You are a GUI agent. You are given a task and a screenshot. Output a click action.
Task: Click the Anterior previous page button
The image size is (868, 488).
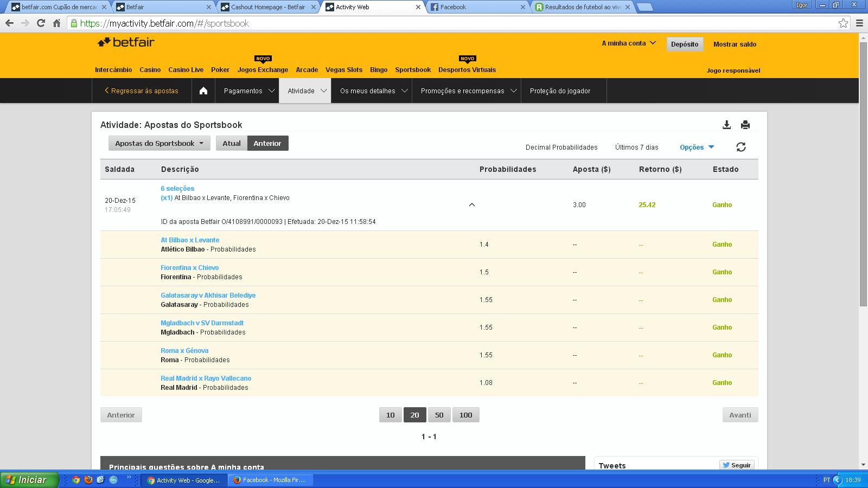pos(121,415)
